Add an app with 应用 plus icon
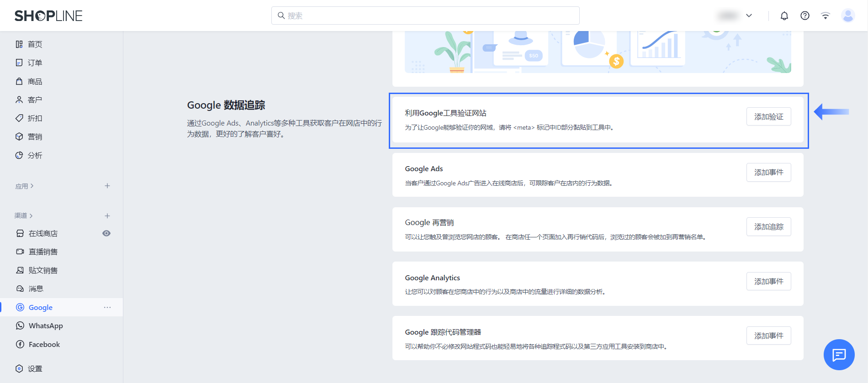 coord(107,186)
